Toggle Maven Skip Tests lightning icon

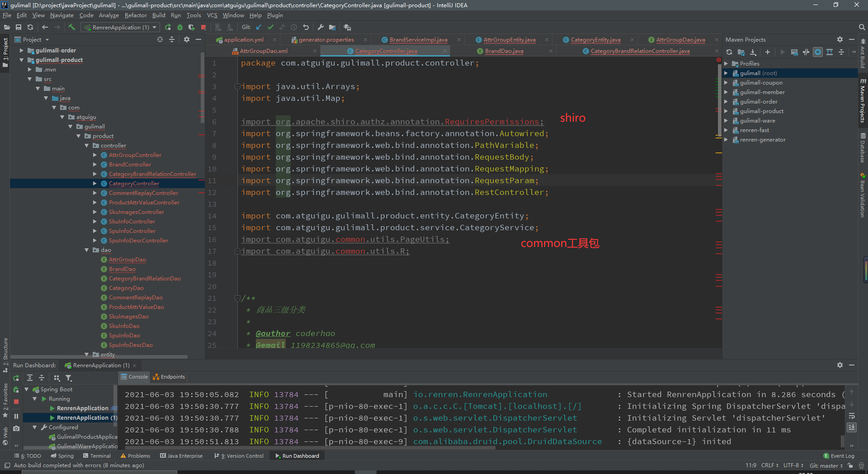(x=818, y=52)
